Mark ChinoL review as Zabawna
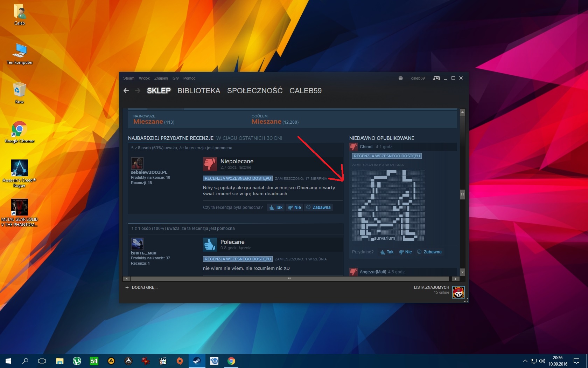Image resolution: width=588 pixels, height=368 pixels. (429, 252)
